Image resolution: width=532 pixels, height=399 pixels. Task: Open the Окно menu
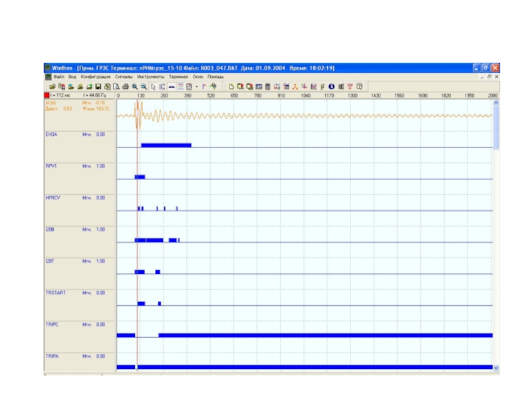pos(198,77)
